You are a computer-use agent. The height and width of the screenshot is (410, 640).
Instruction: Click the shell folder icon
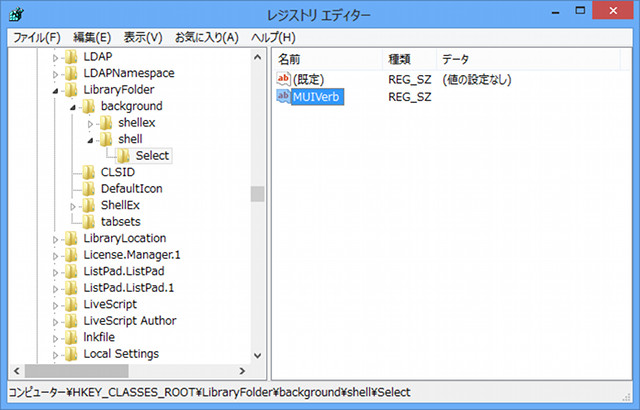point(106,140)
